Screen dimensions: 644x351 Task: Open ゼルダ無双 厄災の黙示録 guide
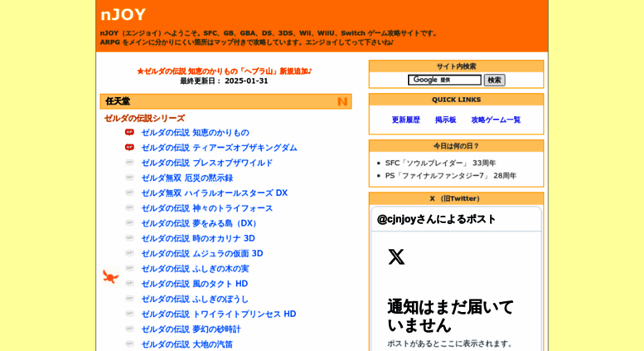tap(186, 178)
